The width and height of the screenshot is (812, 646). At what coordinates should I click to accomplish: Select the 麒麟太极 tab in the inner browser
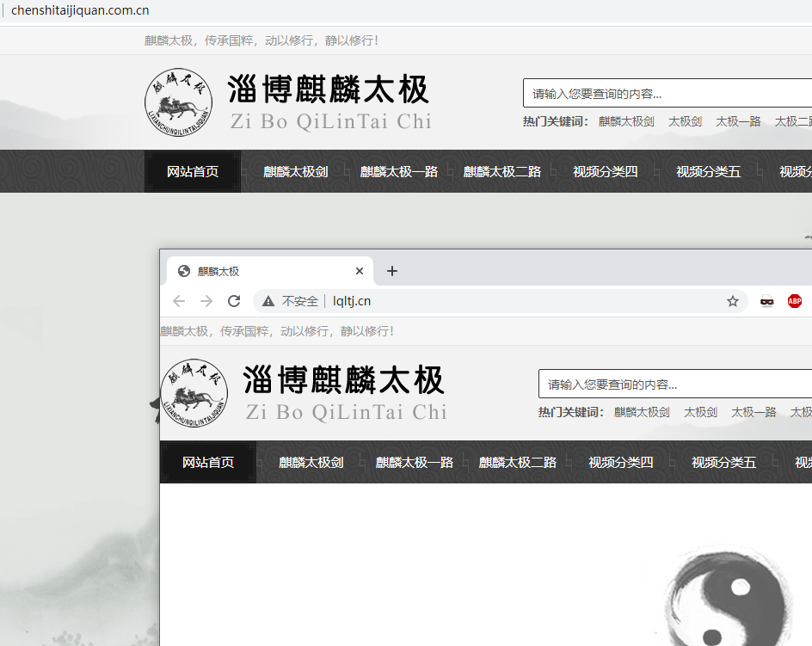click(x=258, y=271)
